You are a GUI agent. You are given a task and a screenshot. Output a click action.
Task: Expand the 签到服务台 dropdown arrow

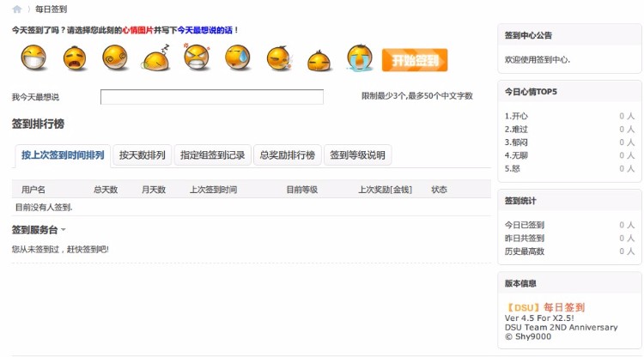64,230
